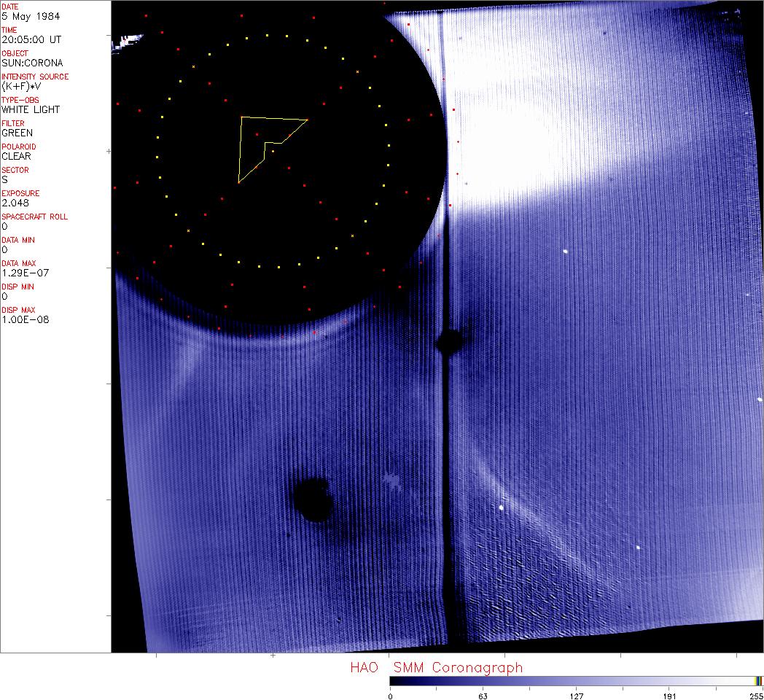
Task: Click the large dark circular blob in lower corona
Action: tap(313, 499)
